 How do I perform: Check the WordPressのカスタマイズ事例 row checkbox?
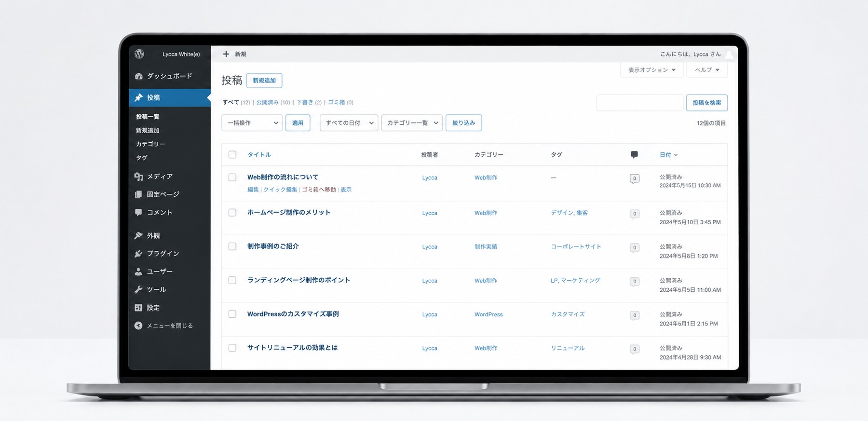coord(232,314)
